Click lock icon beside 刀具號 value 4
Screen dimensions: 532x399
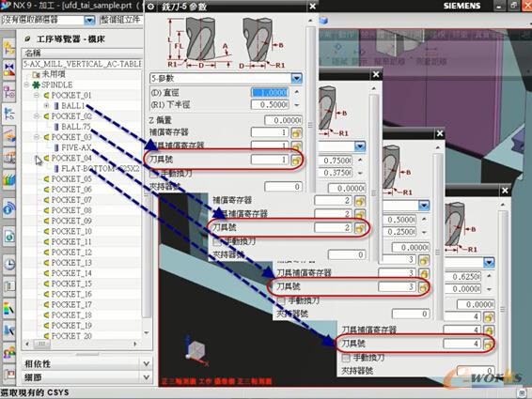(x=488, y=345)
